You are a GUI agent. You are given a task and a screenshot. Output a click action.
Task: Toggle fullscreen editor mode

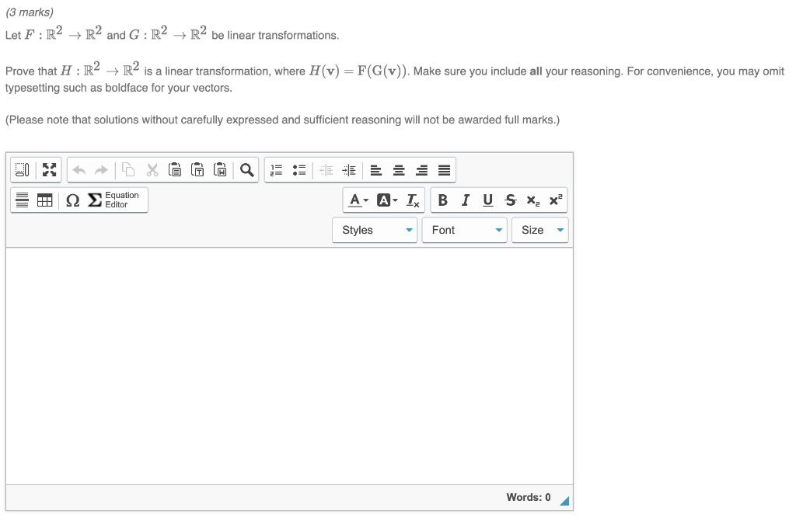50,169
